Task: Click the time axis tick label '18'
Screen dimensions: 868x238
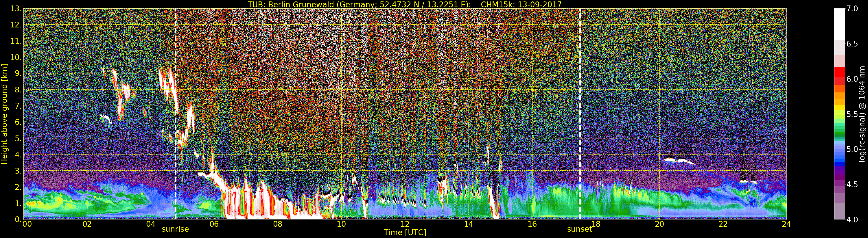Action: point(596,224)
